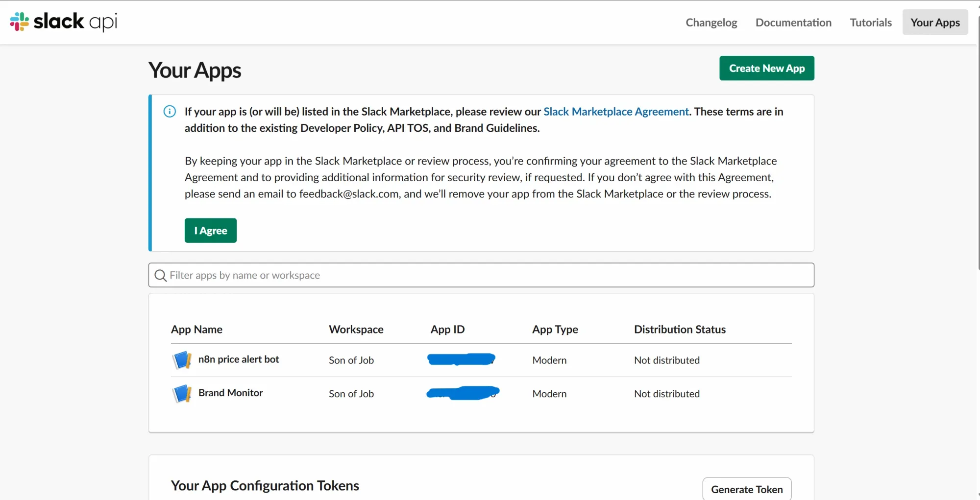The height and width of the screenshot is (500, 980).
Task: Go to Tutorials
Action: [x=871, y=23]
